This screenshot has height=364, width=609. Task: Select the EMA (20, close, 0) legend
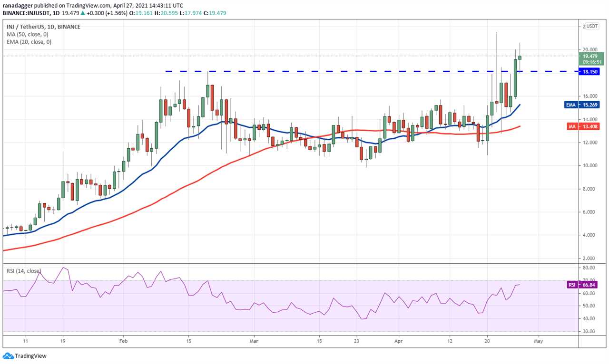29,42
